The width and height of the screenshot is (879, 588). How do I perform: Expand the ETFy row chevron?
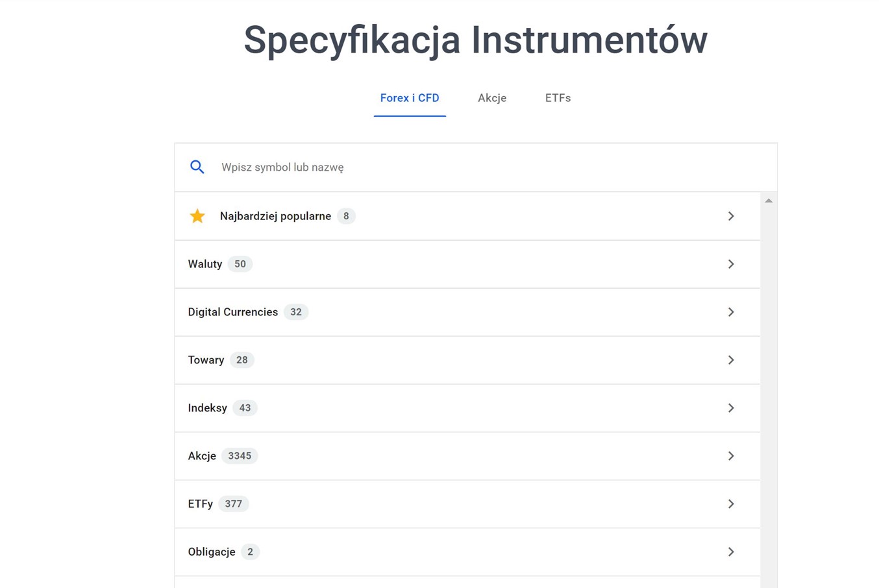click(x=731, y=504)
